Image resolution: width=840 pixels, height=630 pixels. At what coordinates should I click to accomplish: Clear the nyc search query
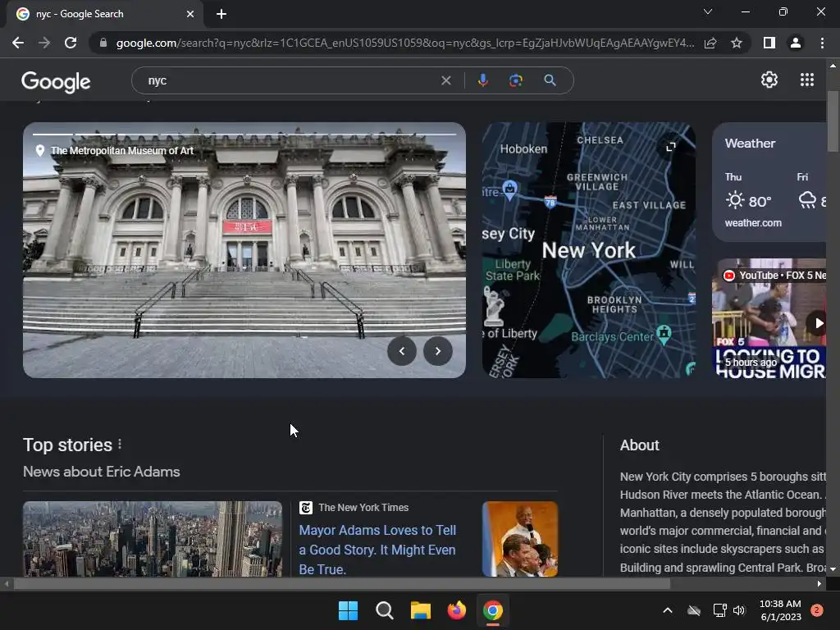[445, 80]
